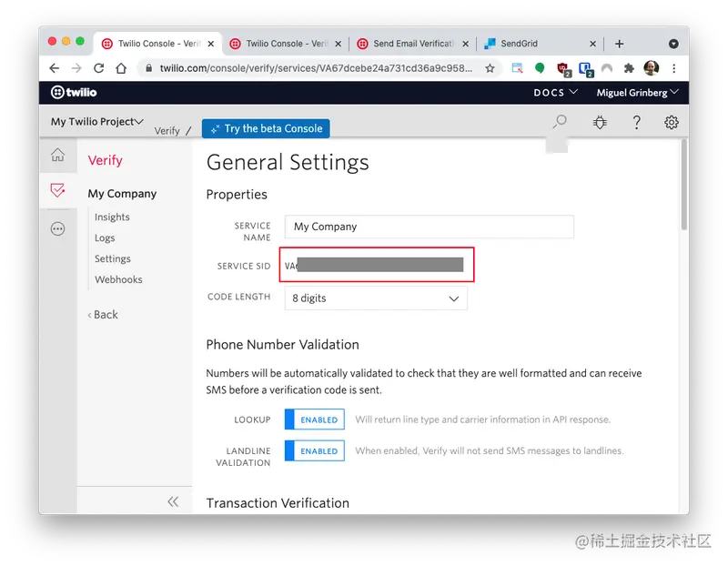The width and height of the screenshot is (728, 566).
Task: Click the browser home icon
Action: pyautogui.click(x=121, y=68)
